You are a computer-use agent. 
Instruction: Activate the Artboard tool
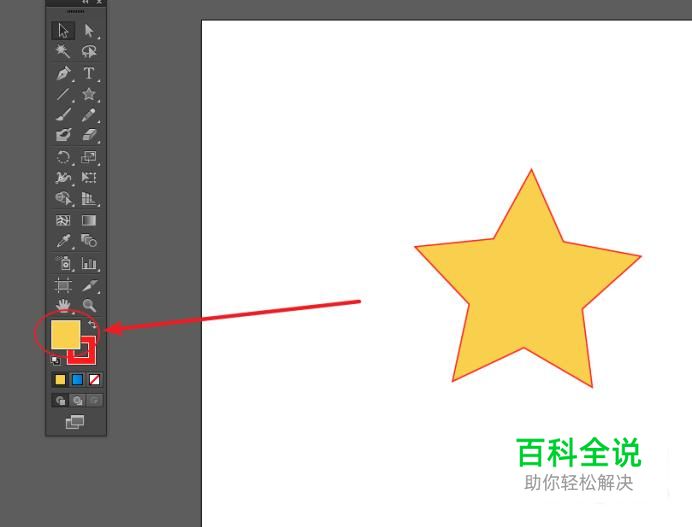(63, 285)
